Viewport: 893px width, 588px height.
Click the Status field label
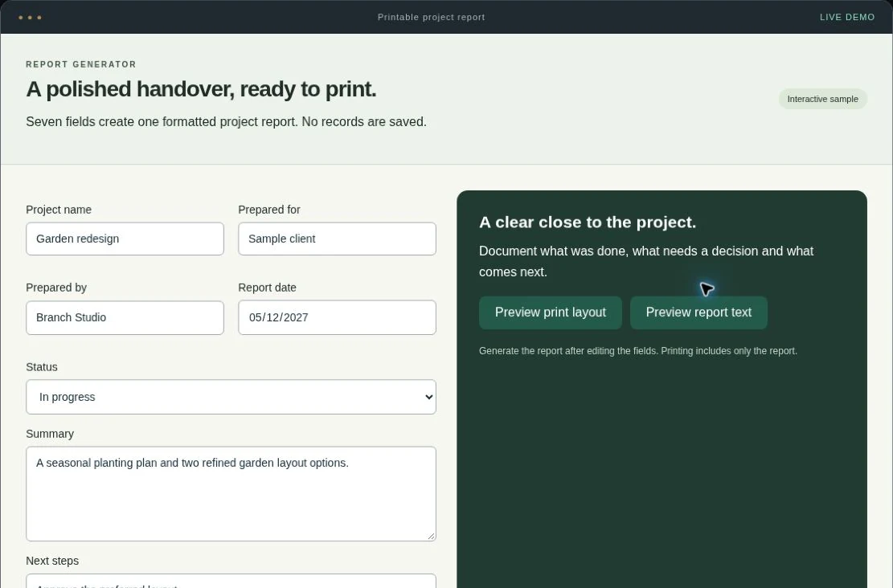[x=42, y=367]
